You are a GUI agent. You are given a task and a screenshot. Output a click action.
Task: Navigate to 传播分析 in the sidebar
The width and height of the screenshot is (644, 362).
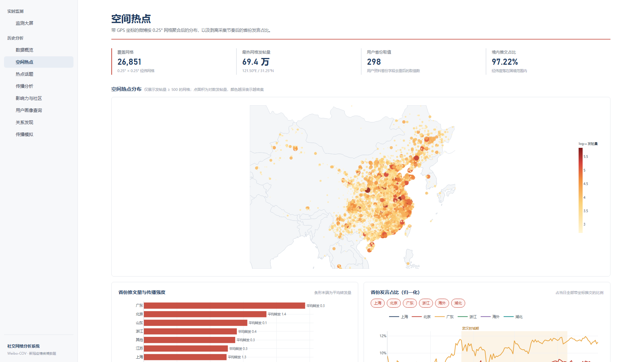[x=39, y=86]
